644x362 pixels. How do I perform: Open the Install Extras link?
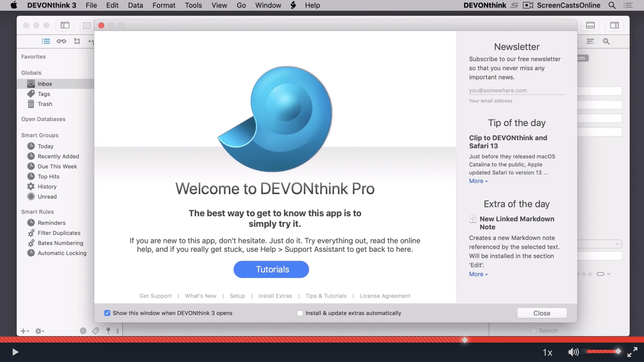coord(275,296)
